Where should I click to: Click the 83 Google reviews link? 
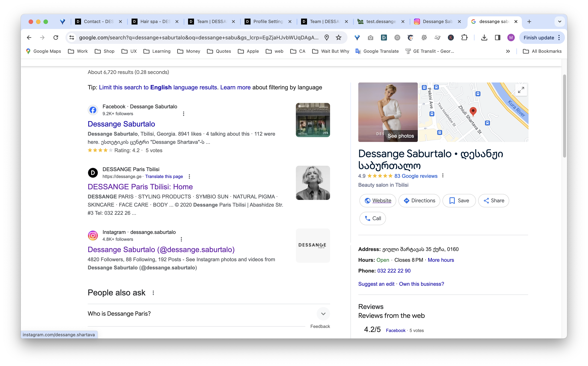pos(416,176)
